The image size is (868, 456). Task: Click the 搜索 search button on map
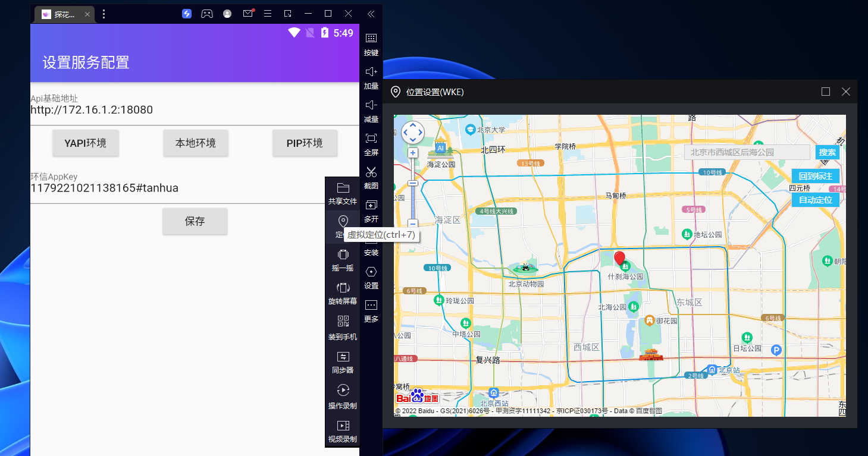tap(828, 152)
